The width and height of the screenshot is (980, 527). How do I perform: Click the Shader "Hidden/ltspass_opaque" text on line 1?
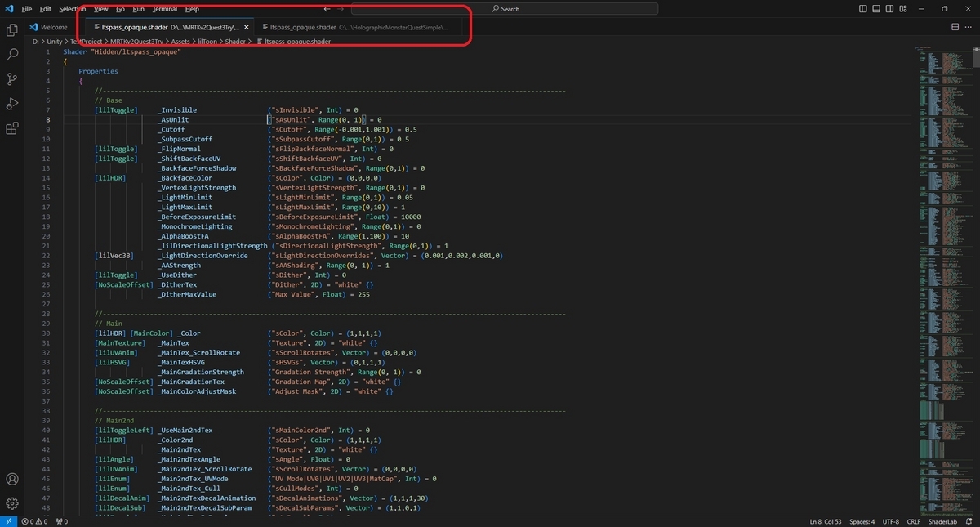point(122,51)
